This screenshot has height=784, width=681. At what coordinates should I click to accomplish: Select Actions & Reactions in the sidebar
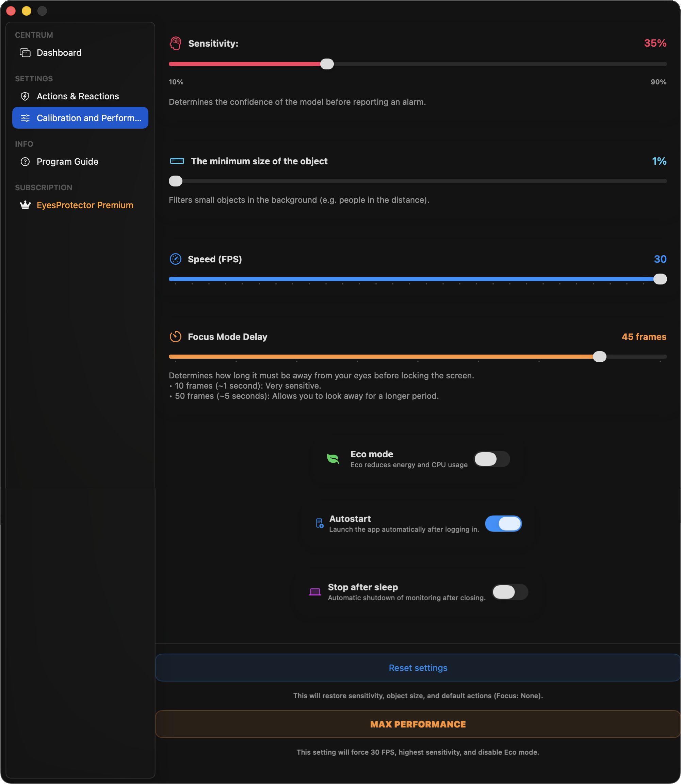tap(78, 96)
